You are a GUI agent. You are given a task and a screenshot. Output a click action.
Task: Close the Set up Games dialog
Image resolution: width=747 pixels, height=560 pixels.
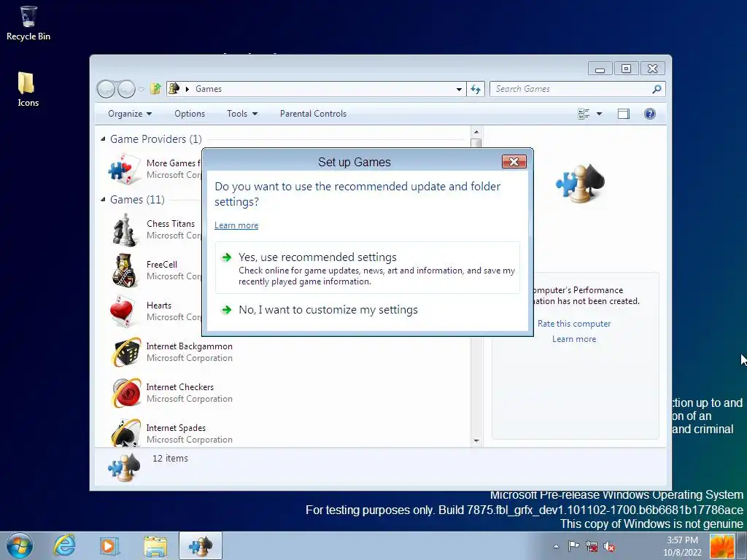pos(514,162)
